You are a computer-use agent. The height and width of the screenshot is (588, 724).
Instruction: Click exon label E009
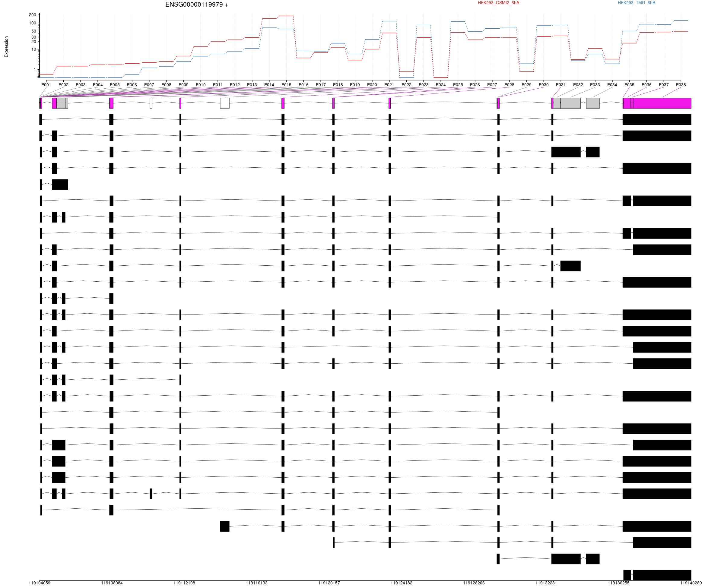(184, 85)
